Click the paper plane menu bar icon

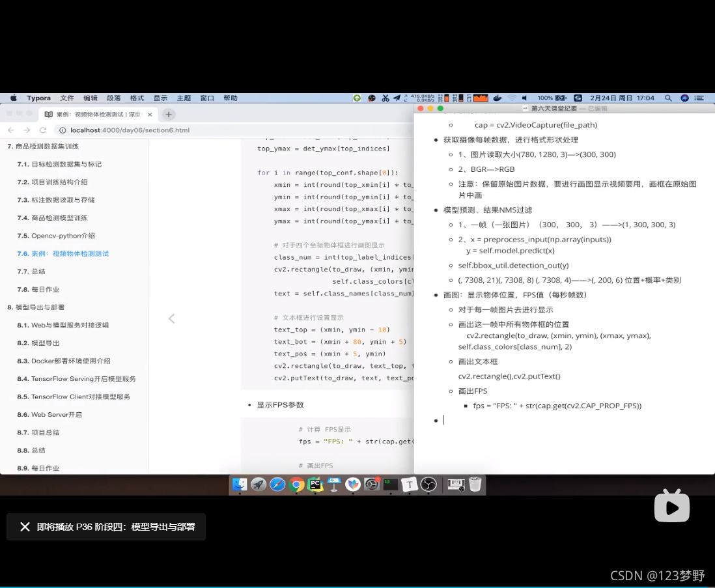(397, 98)
